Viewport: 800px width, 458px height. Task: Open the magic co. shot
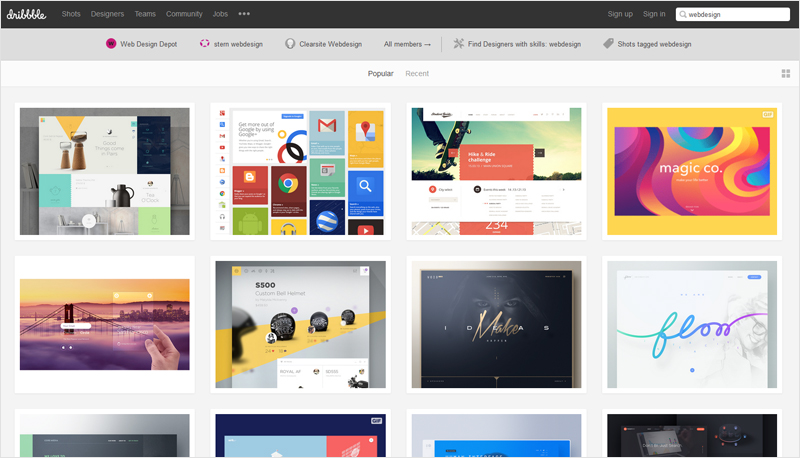click(x=692, y=171)
